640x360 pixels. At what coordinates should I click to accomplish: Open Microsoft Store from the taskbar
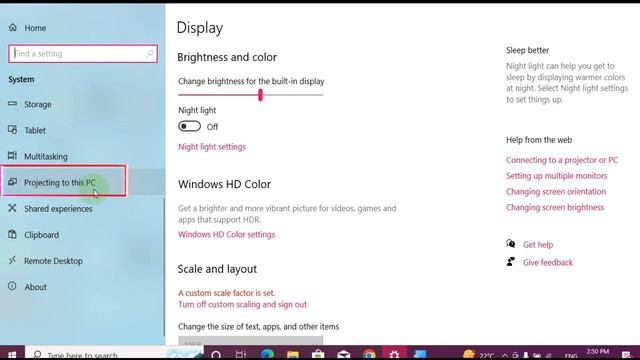(318, 354)
